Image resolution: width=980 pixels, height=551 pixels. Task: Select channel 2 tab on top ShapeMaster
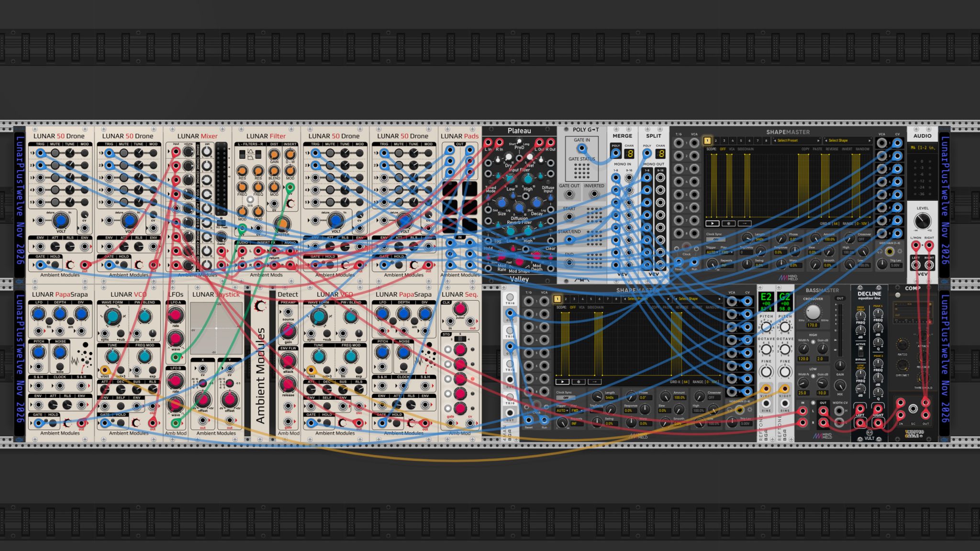click(716, 141)
